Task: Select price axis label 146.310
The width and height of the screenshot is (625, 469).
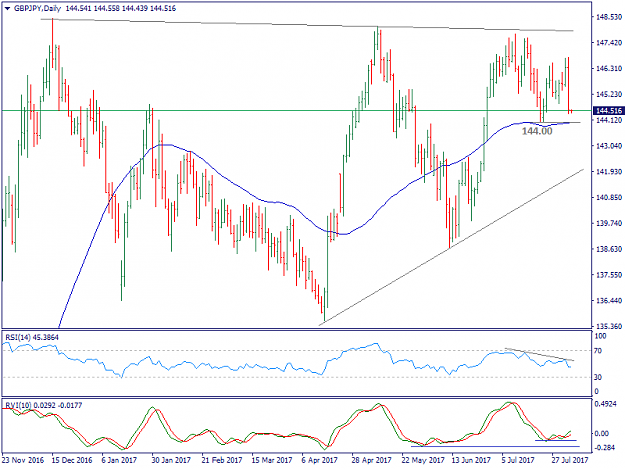Action: [609, 69]
